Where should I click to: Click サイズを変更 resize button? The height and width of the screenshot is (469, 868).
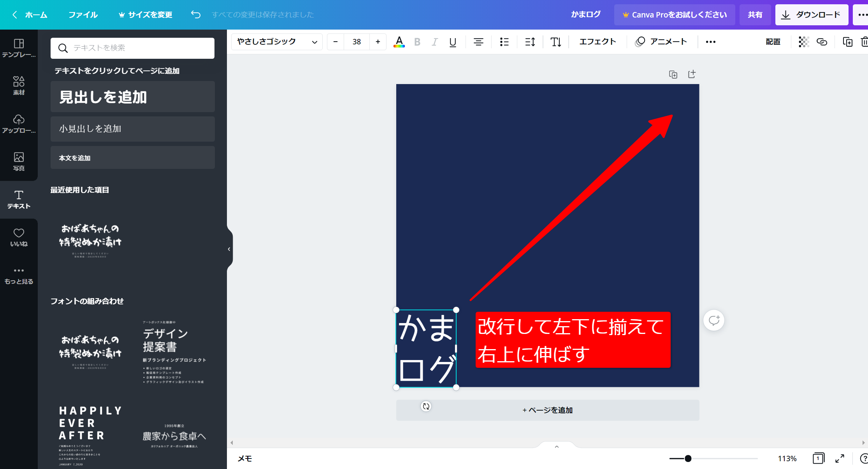(x=146, y=15)
